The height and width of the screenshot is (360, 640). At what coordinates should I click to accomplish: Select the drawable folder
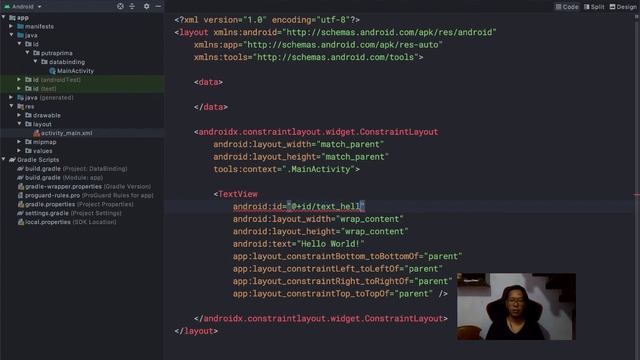[x=47, y=116]
